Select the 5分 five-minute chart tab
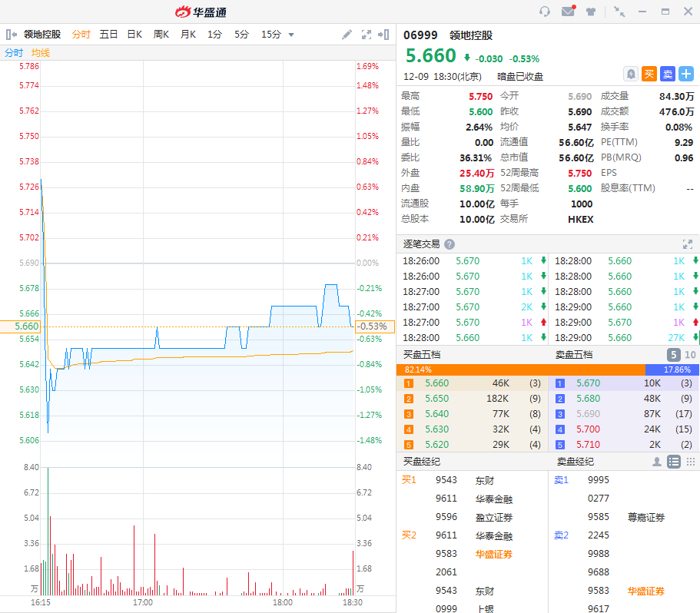 241,35
